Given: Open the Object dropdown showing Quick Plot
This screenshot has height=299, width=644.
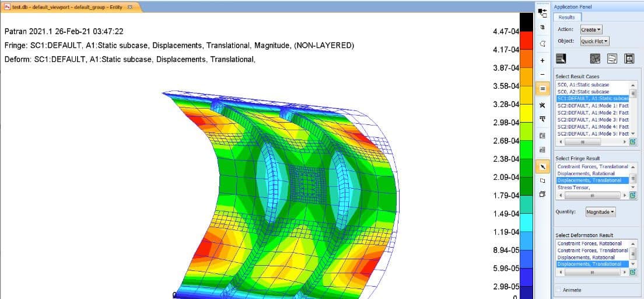Looking at the screenshot, I should tap(595, 41).
